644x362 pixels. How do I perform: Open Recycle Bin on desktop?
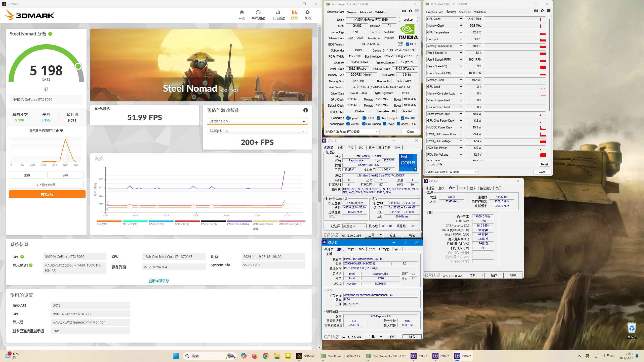click(x=632, y=330)
